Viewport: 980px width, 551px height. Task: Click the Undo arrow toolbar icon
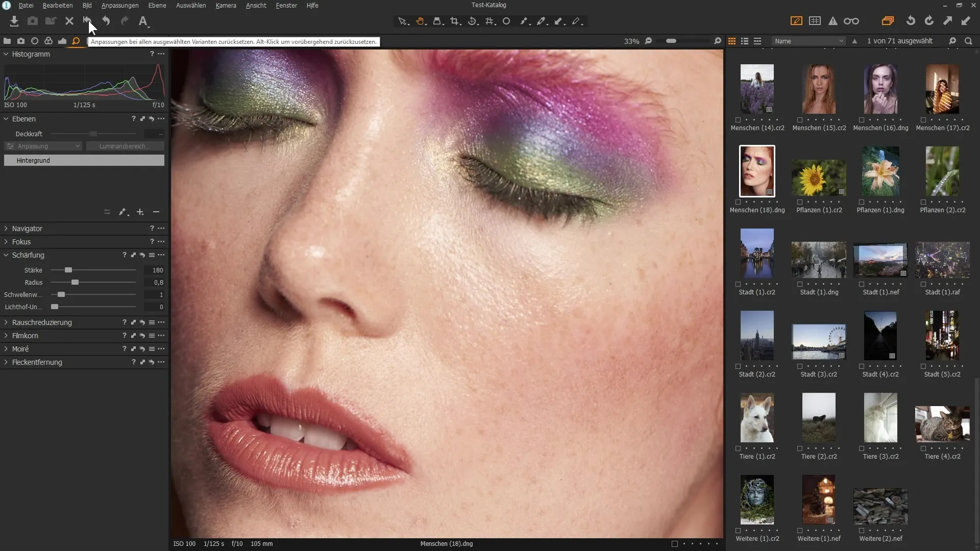coord(106,21)
